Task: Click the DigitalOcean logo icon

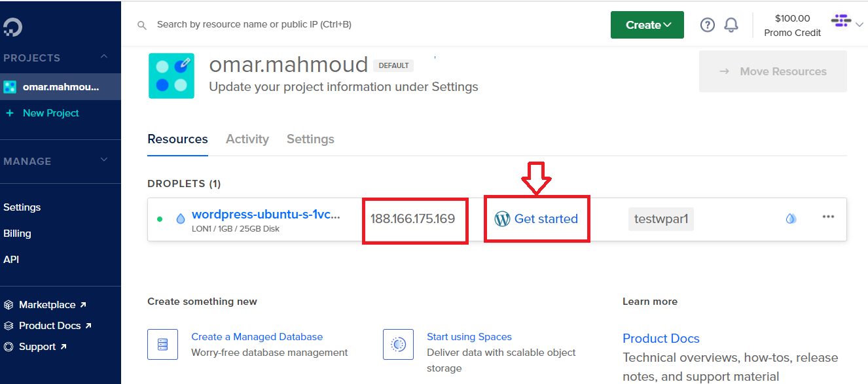Action: [x=12, y=27]
